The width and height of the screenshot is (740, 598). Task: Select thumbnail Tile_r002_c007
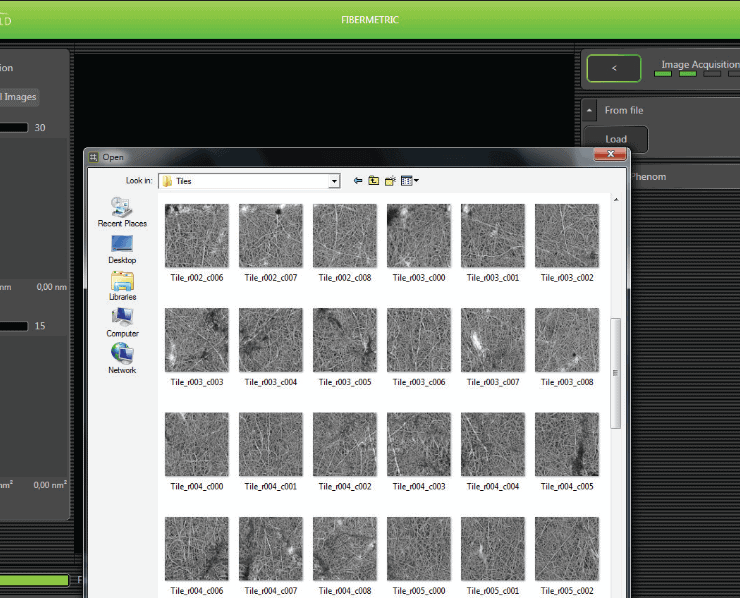point(271,236)
